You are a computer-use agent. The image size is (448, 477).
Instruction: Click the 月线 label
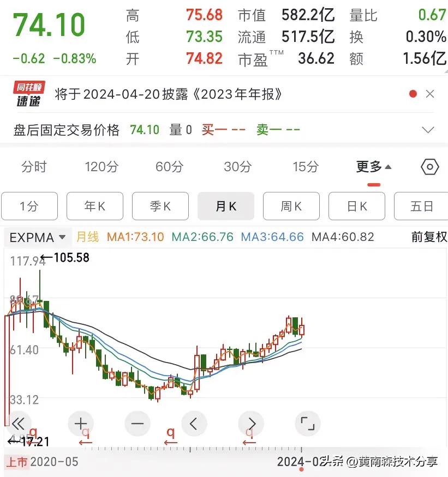(88, 237)
